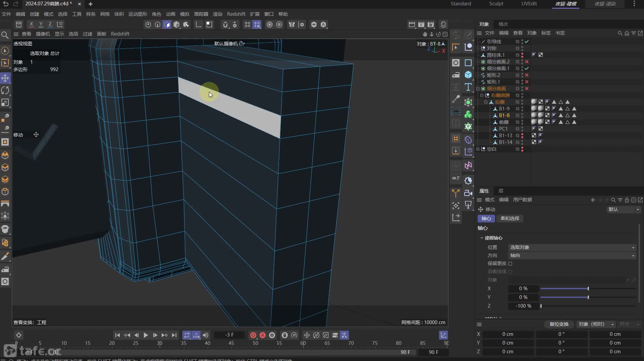Viewport: 644px width, 361px height.
Task: Select the B1-9 object in tree
Action: [x=504, y=109]
